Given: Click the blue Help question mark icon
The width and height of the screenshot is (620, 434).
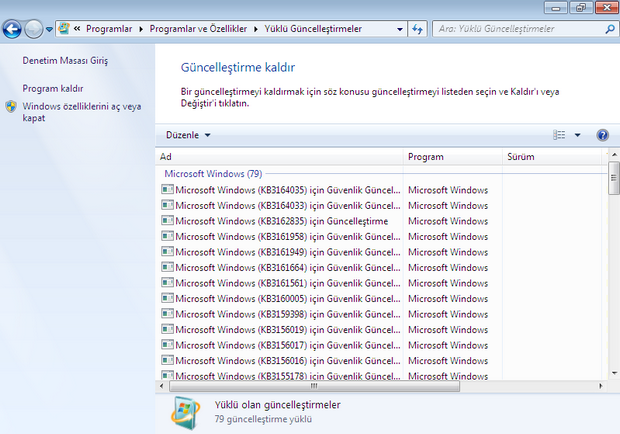Looking at the screenshot, I should tap(602, 135).
